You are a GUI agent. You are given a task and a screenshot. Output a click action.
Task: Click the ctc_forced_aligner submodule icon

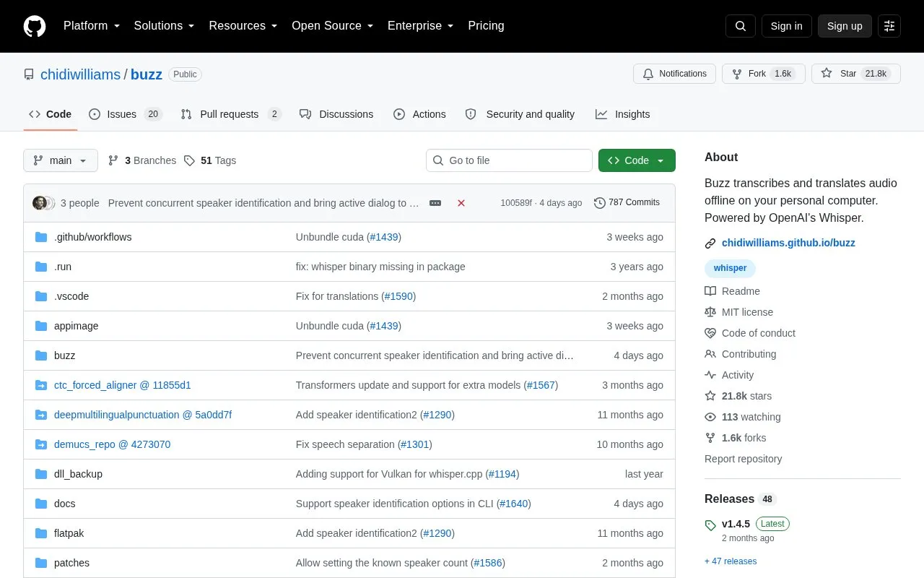41,385
